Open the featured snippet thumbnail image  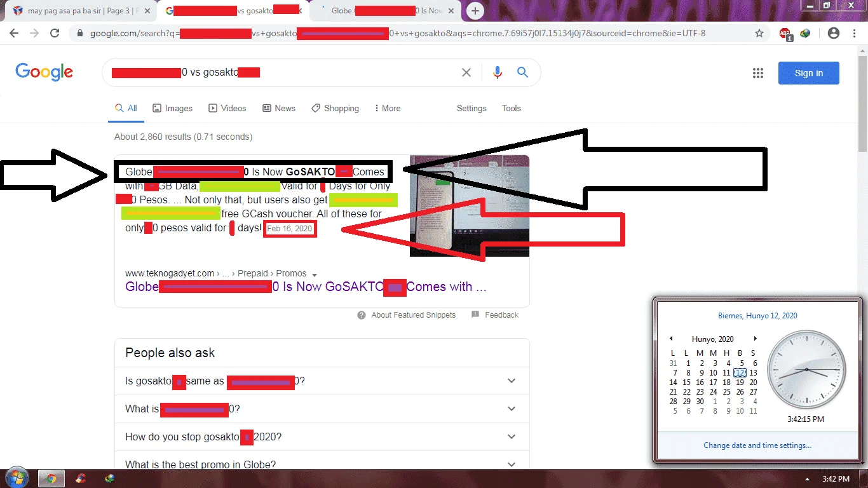[x=470, y=206]
